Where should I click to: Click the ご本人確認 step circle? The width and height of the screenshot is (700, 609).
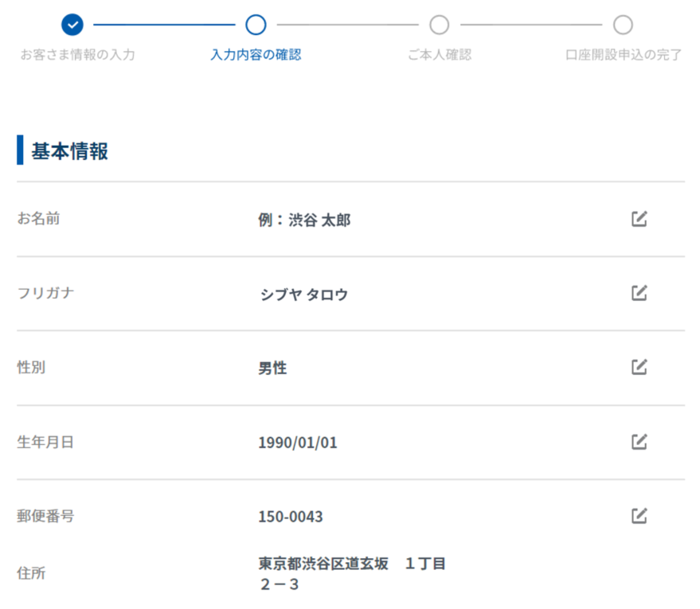439,25
